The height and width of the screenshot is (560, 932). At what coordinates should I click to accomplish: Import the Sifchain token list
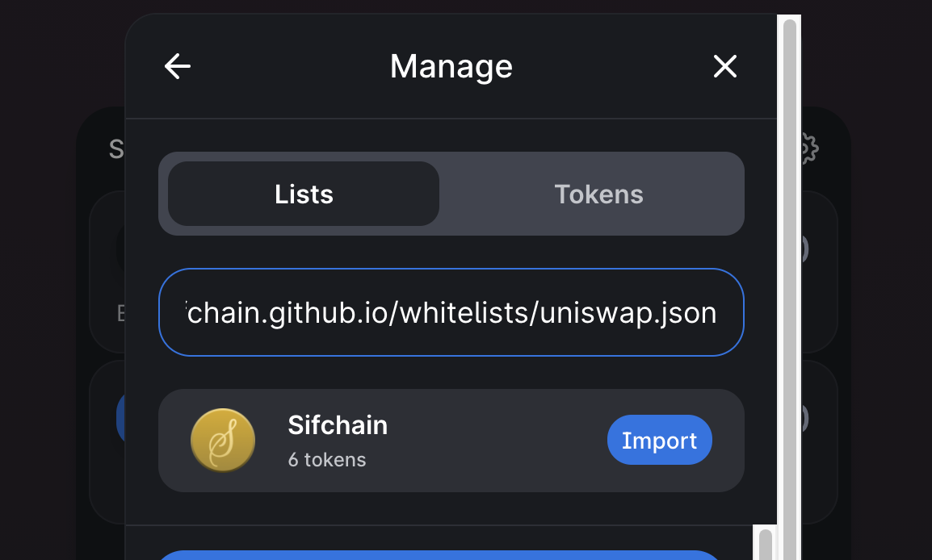(x=659, y=441)
